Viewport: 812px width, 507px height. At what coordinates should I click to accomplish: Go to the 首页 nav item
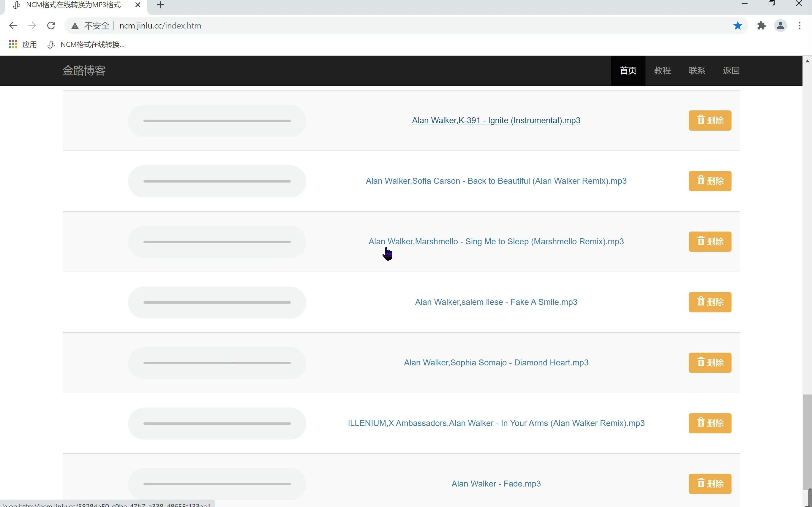tap(628, 71)
